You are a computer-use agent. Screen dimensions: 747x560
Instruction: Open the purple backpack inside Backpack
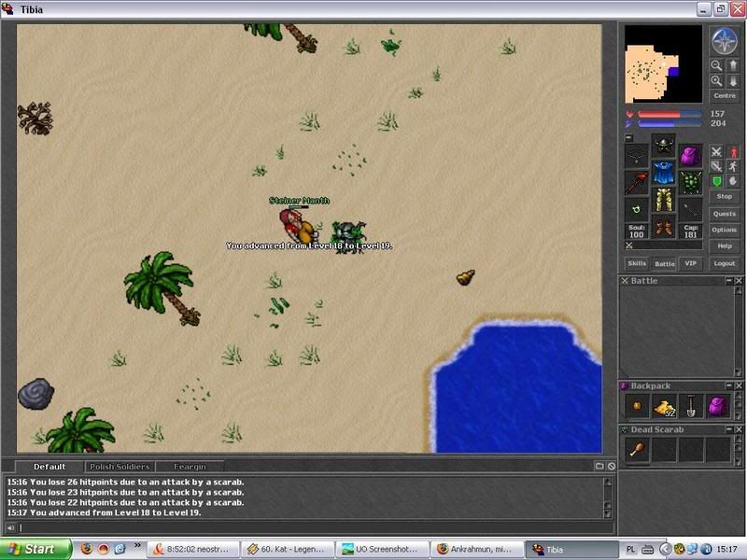(x=718, y=406)
